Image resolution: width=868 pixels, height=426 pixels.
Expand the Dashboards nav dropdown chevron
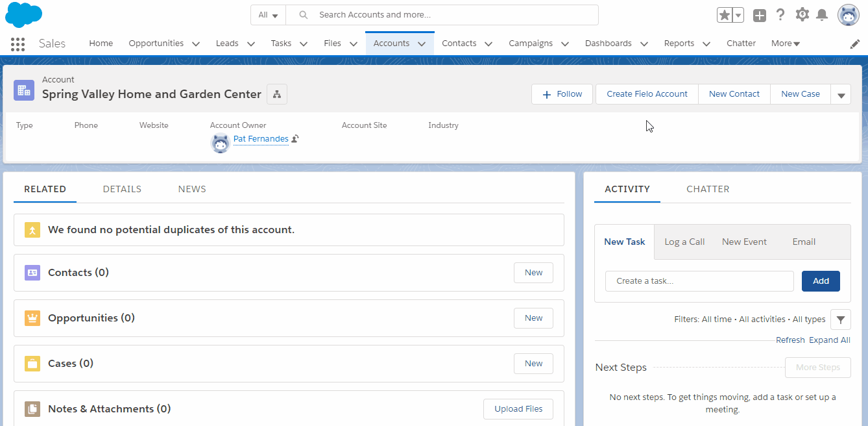644,44
